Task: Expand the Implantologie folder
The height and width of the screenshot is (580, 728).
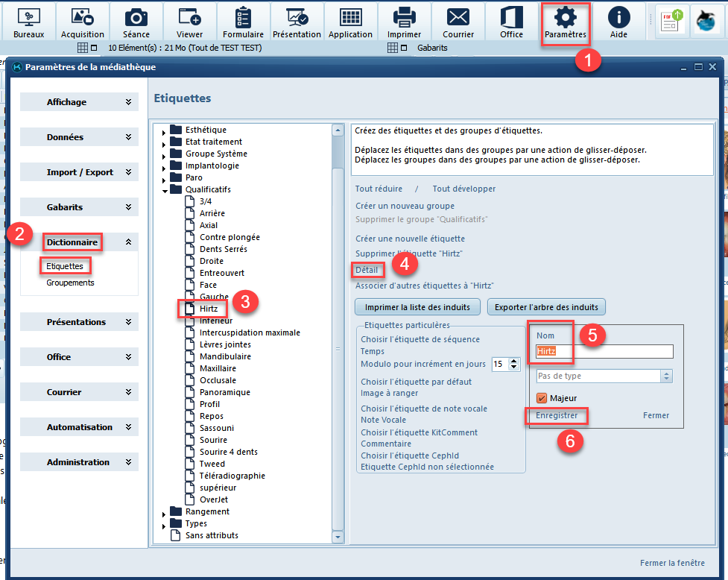Action: [x=165, y=166]
